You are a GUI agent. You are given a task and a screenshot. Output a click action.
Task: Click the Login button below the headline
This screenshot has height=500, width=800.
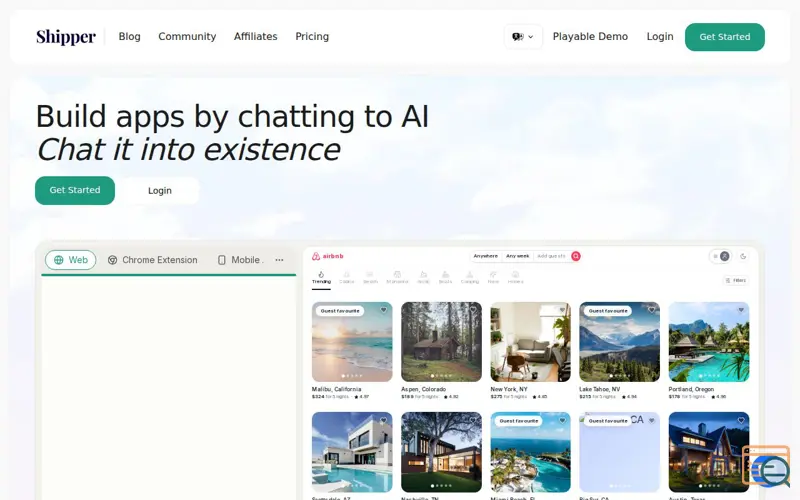tap(160, 190)
